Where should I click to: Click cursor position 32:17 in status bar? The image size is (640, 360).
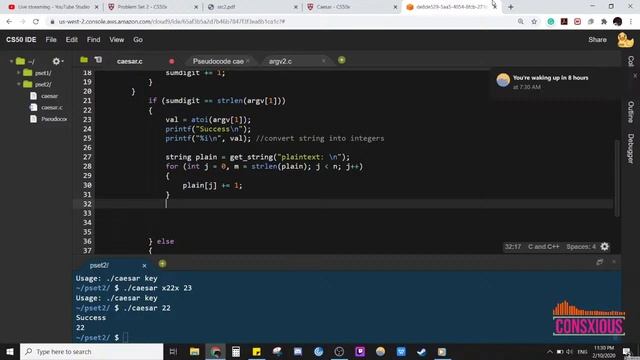[x=513, y=247]
